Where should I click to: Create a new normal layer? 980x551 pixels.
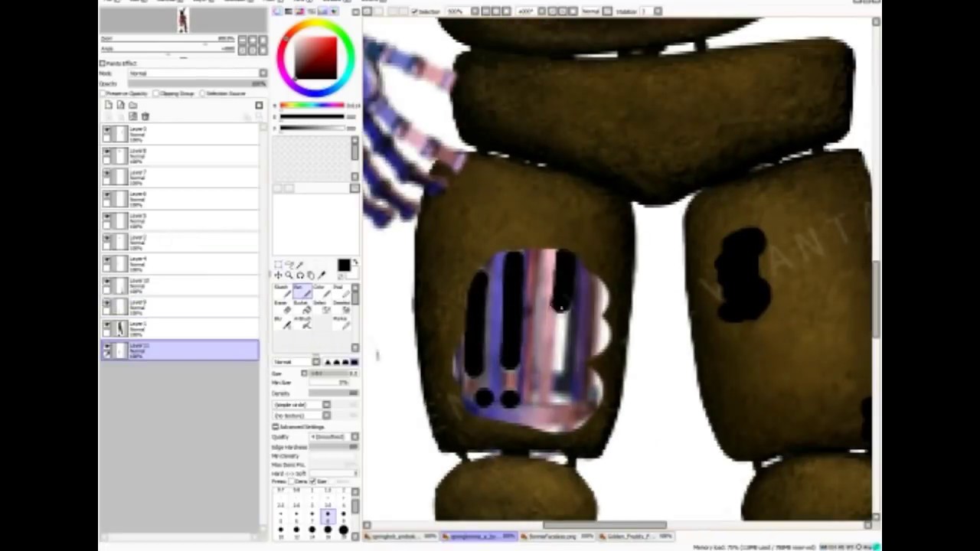[x=109, y=105]
